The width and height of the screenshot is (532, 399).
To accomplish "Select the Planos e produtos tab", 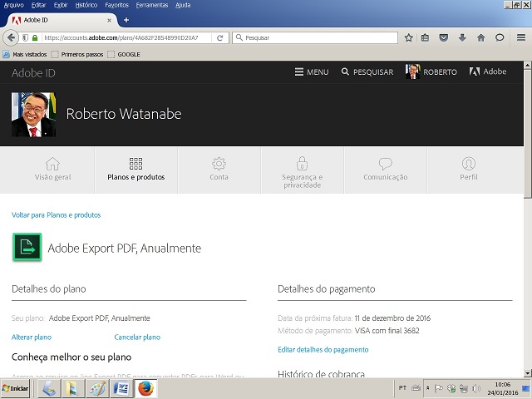I will pyautogui.click(x=136, y=170).
